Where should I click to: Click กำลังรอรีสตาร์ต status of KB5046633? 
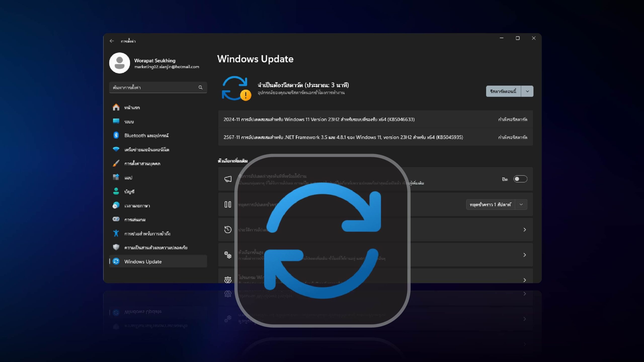pos(513,119)
